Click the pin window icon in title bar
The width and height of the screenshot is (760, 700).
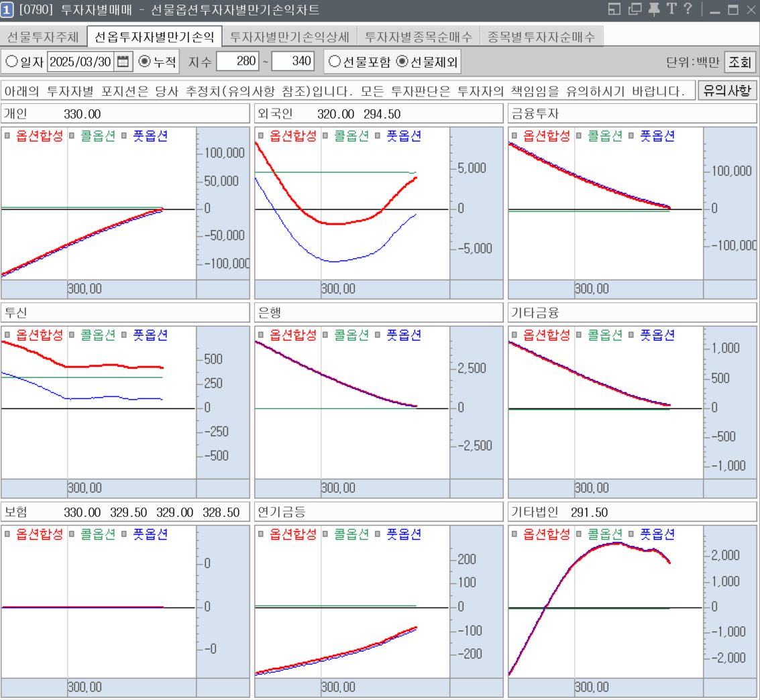[x=653, y=9]
